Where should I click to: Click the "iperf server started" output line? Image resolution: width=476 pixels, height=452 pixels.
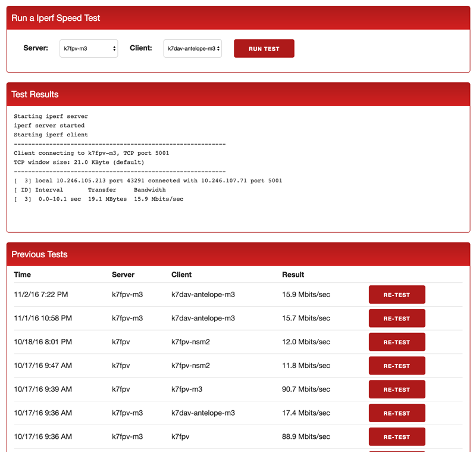[x=49, y=126]
